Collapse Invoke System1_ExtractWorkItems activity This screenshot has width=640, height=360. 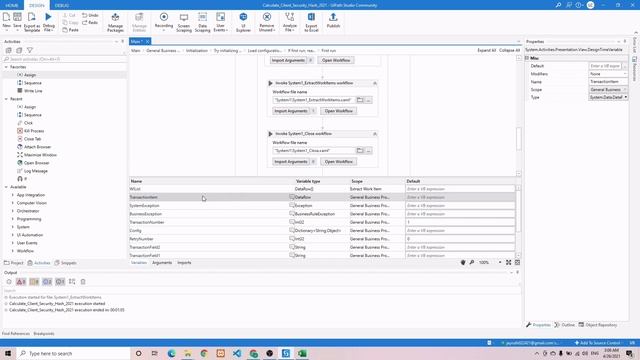point(375,83)
